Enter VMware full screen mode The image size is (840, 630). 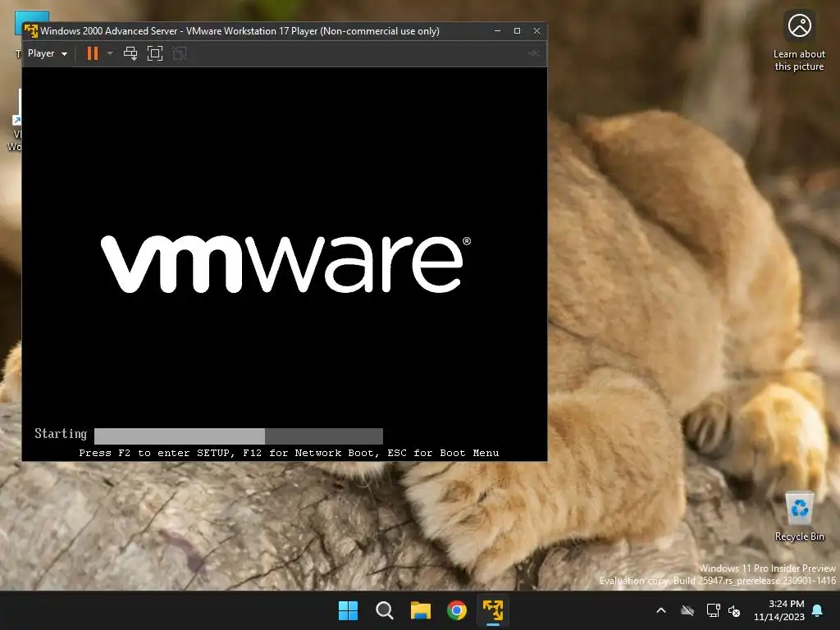(155, 53)
